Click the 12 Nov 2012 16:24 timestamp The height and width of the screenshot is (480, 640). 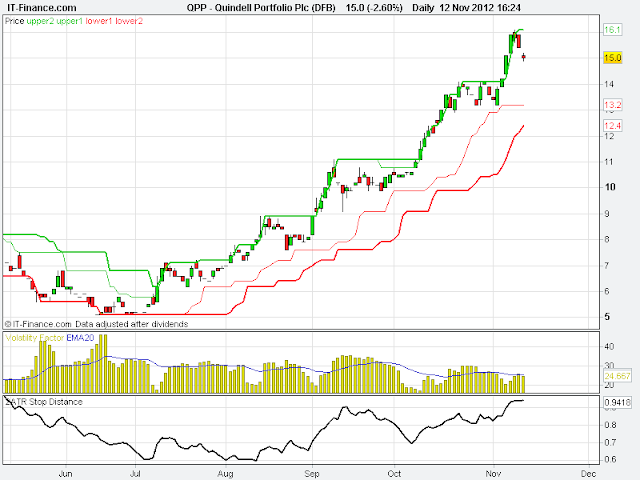[x=480, y=7]
